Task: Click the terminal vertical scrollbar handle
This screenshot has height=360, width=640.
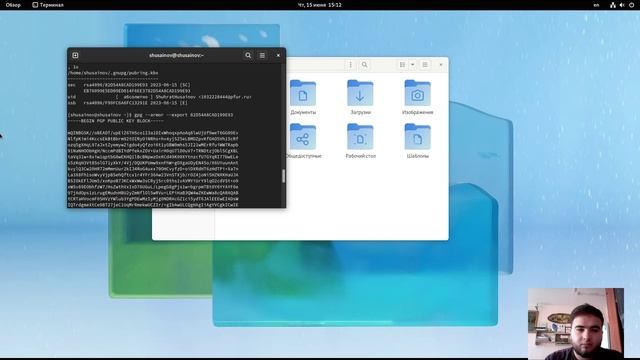Action: 283,176
